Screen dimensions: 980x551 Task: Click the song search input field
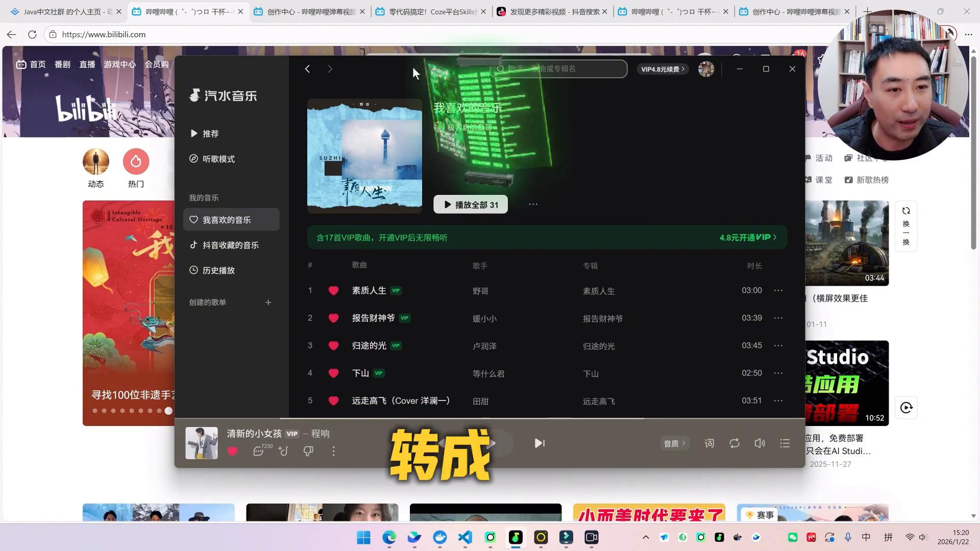(x=561, y=69)
